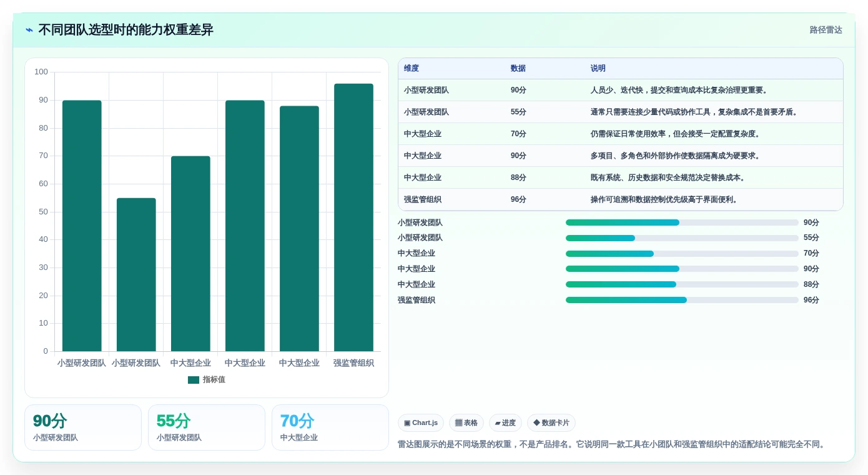Click the 55分 progress bar
The image size is (868, 475).
click(682, 238)
